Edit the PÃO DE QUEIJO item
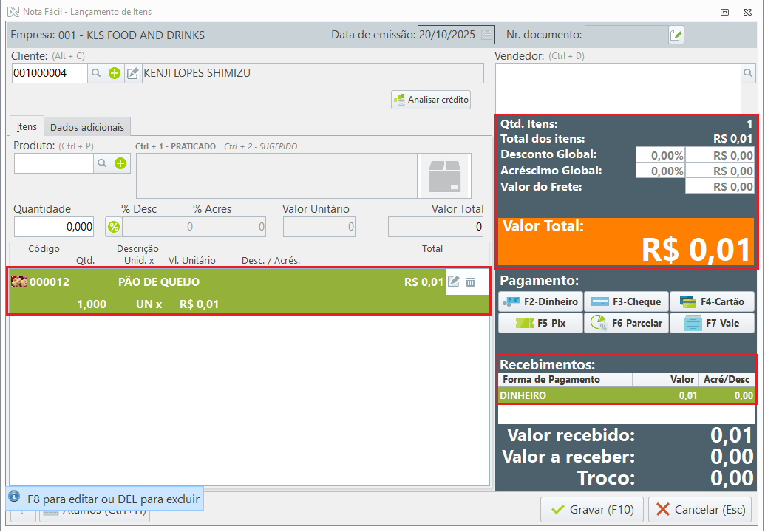Image resolution: width=765 pixels, height=532 pixels. coord(454,282)
